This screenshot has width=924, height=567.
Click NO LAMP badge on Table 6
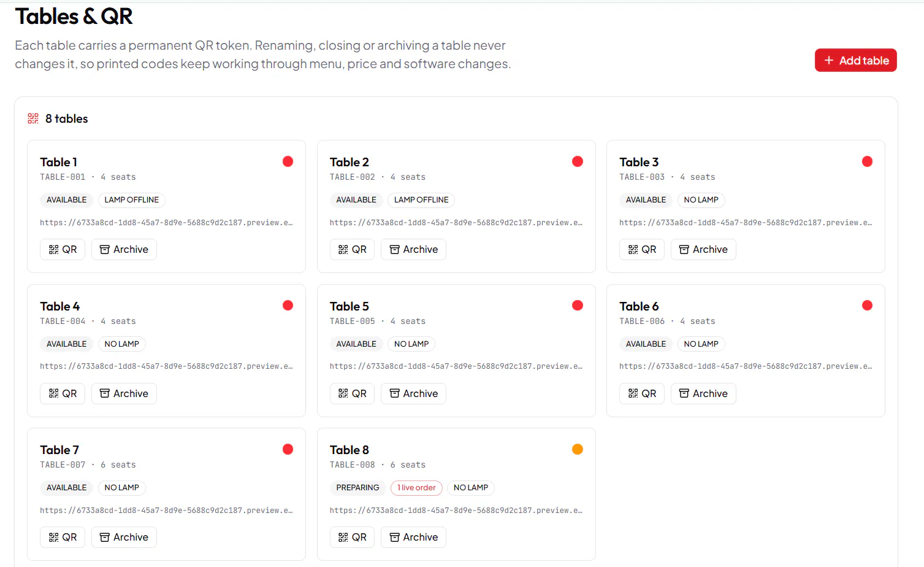pyautogui.click(x=701, y=344)
